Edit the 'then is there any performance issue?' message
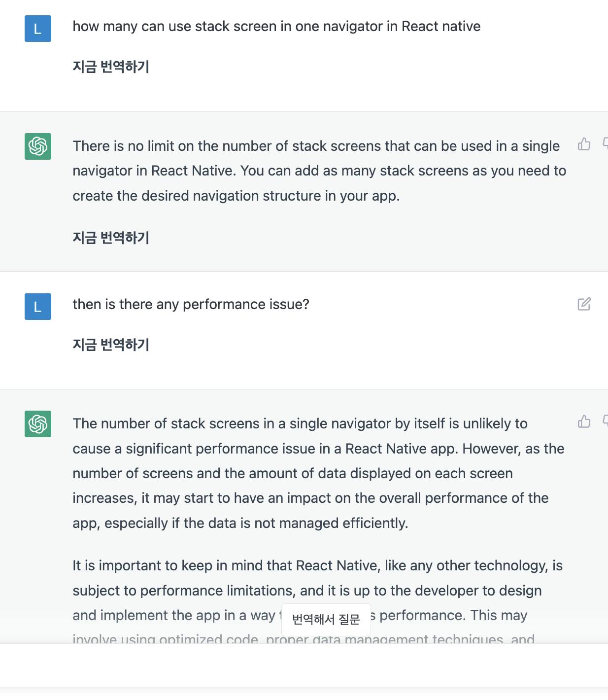 click(584, 304)
